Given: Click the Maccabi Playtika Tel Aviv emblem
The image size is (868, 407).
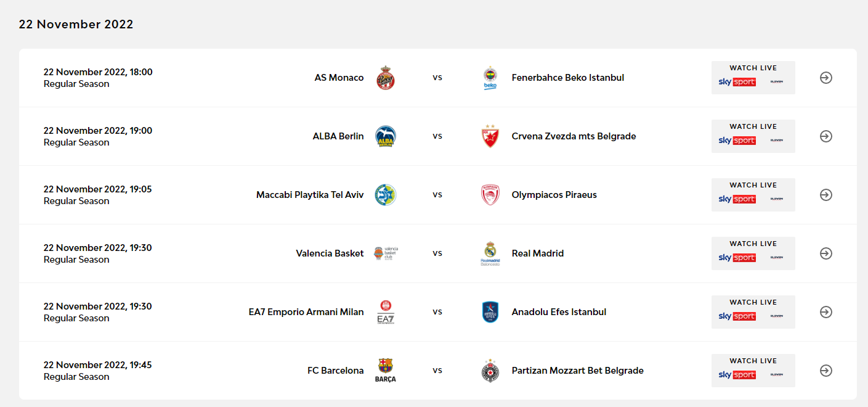Looking at the screenshot, I should [386, 195].
